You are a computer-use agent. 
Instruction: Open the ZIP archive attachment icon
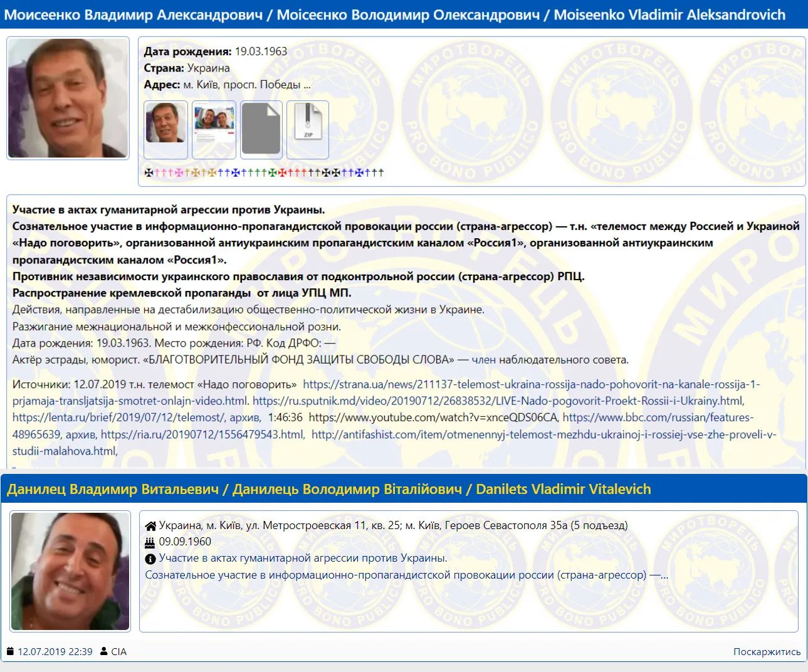(x=307, y=130)
